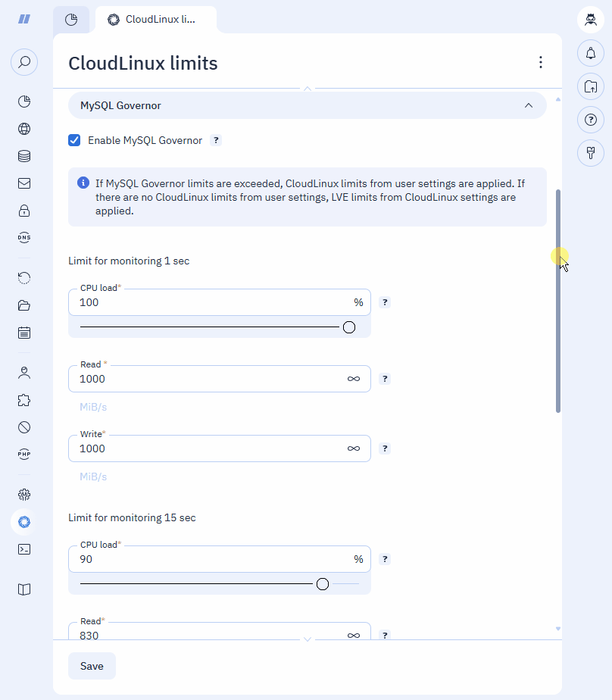Open the Modules puzzle-piece icon
612x700 pixels.
pyautogui.click(x=24, y=401)
